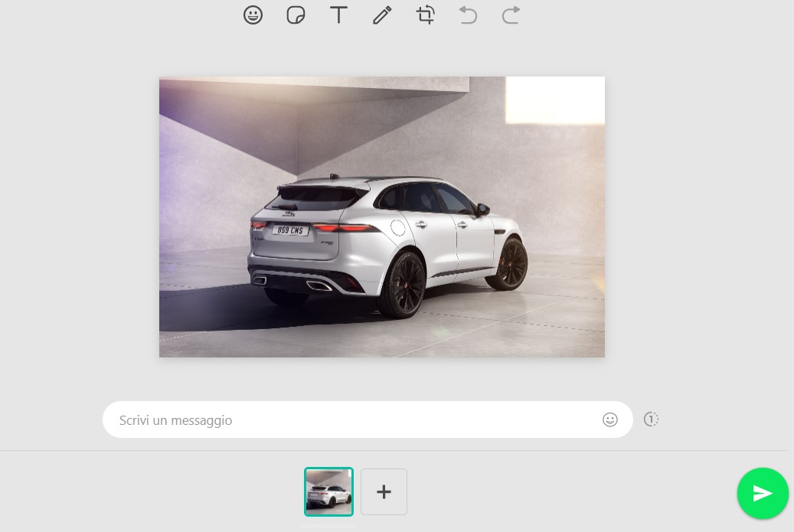Click the car image preview
The height and width of the screenshot is (532, 794).
[x=382, y=217]
